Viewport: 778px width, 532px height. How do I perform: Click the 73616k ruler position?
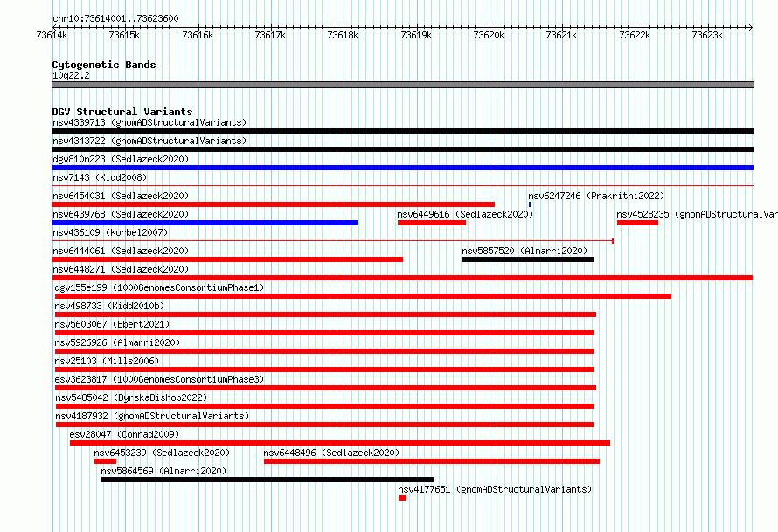198,35
